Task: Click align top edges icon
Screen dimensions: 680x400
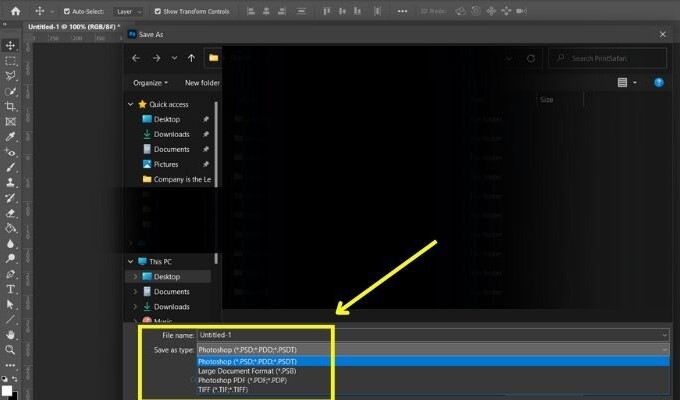Action: (327, 11)
